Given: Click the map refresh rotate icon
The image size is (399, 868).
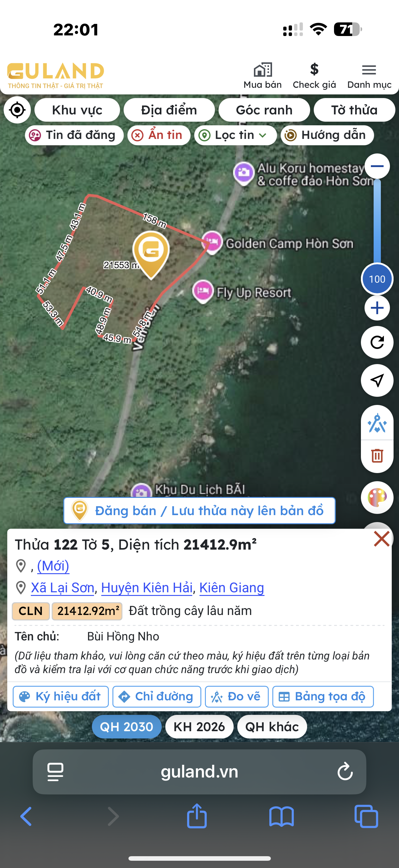Looking at the screenshot, I should 377,342.
